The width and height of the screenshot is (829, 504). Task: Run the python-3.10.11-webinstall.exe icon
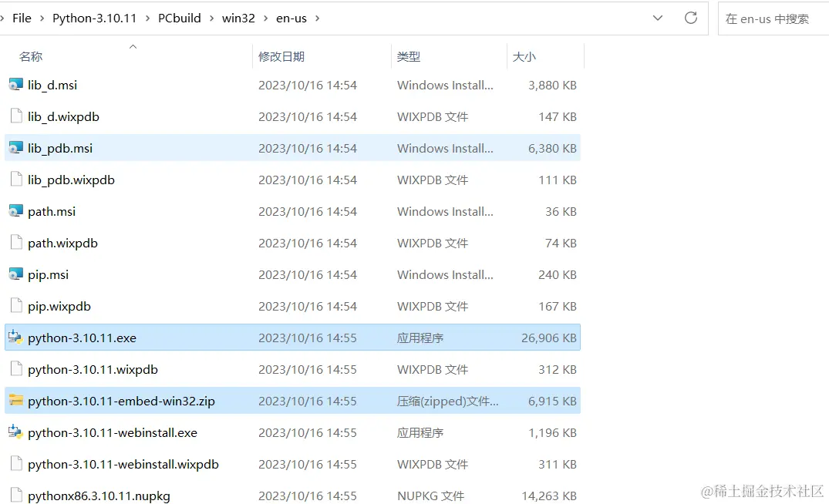click(x=15, y=432)
